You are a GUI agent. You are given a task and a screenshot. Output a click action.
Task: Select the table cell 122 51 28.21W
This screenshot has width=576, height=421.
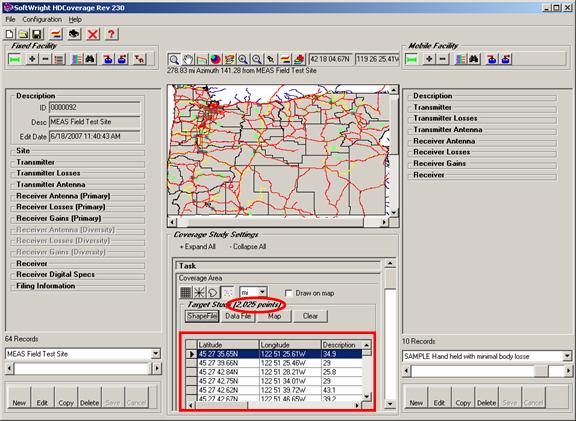[x=289, y=372]
